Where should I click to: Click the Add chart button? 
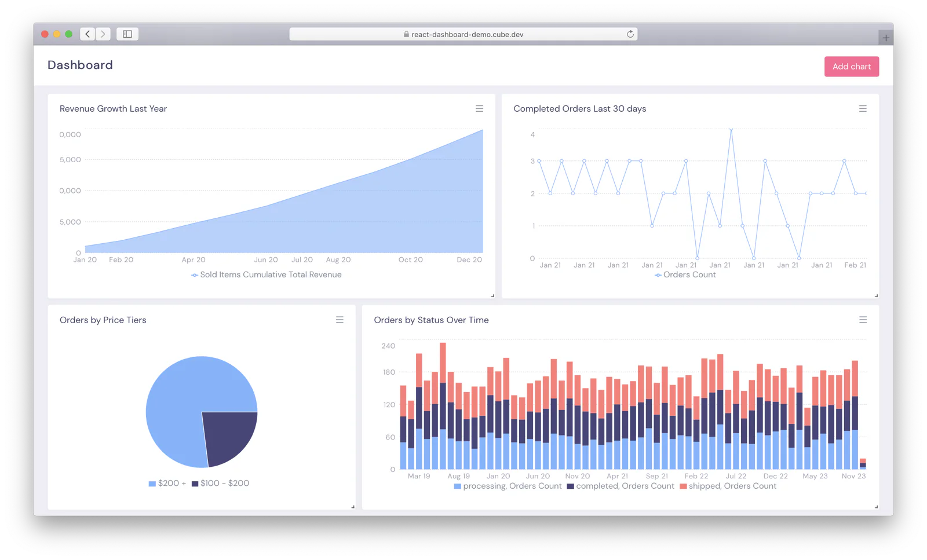pos(851,67)
